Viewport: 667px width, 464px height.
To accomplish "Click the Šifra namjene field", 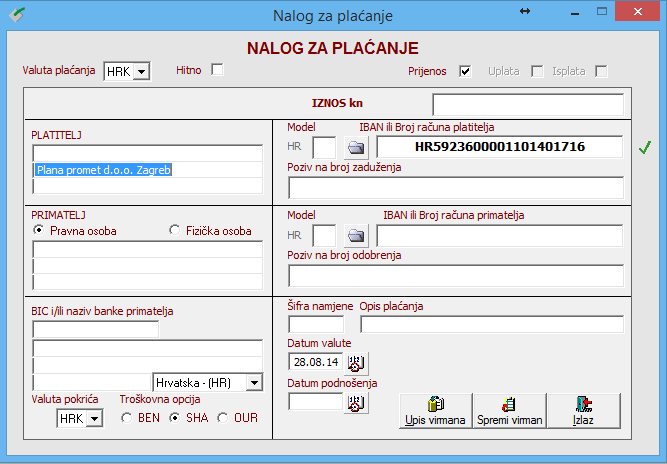I will pyautogui.click(x=316, y=325).
